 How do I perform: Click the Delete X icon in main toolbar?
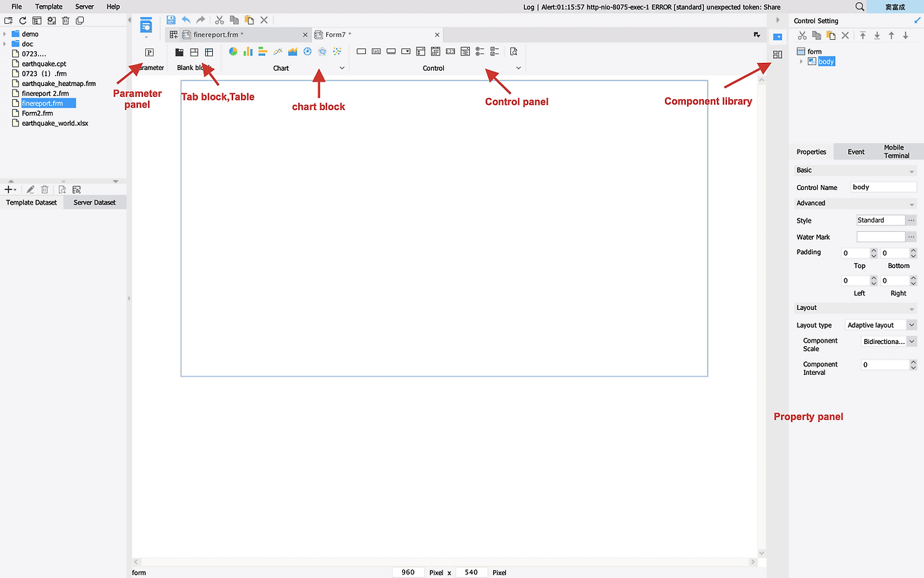[264, 20]
